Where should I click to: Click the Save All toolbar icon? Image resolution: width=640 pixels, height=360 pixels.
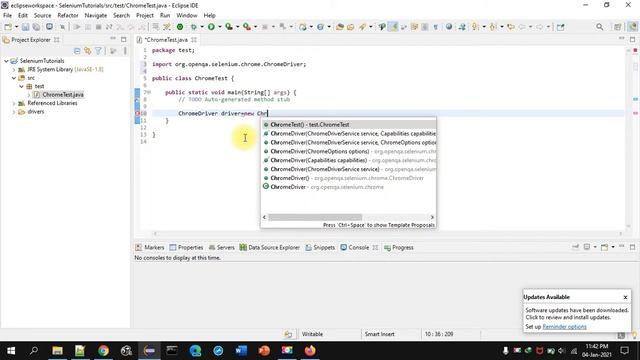(x=36, y=27)
